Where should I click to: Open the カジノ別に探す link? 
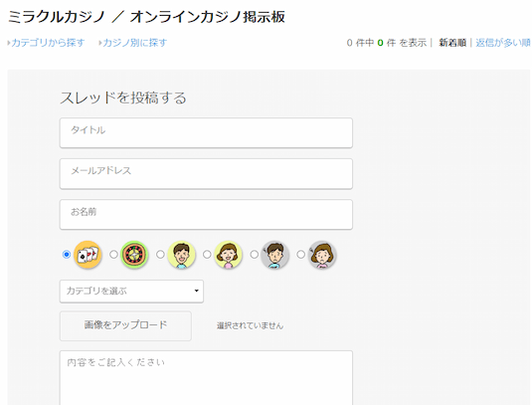[x=134, y=43]
